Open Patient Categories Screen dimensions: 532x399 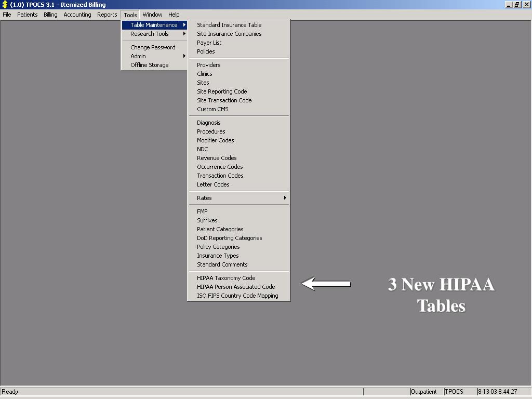[239, 229]
